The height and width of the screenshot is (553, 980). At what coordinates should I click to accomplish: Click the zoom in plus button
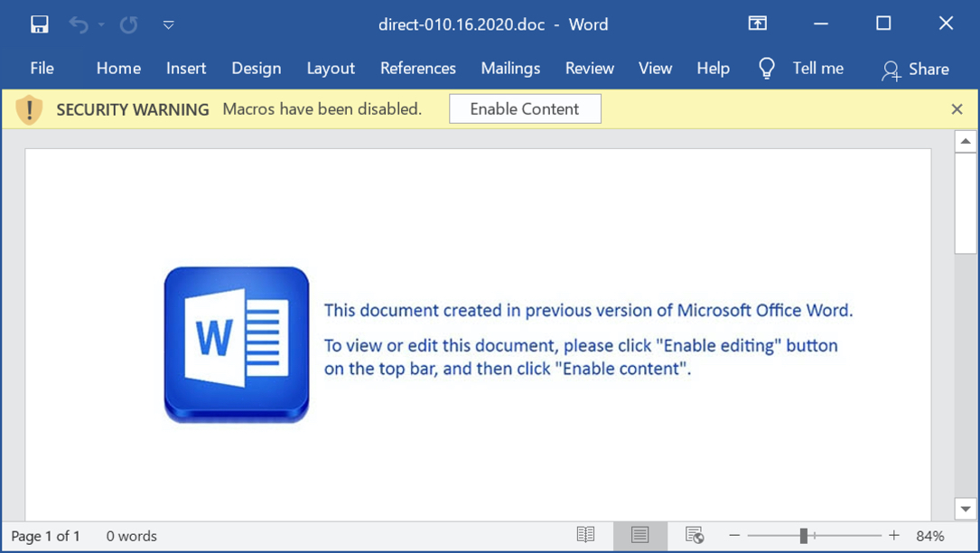click(x=894, y=536)
